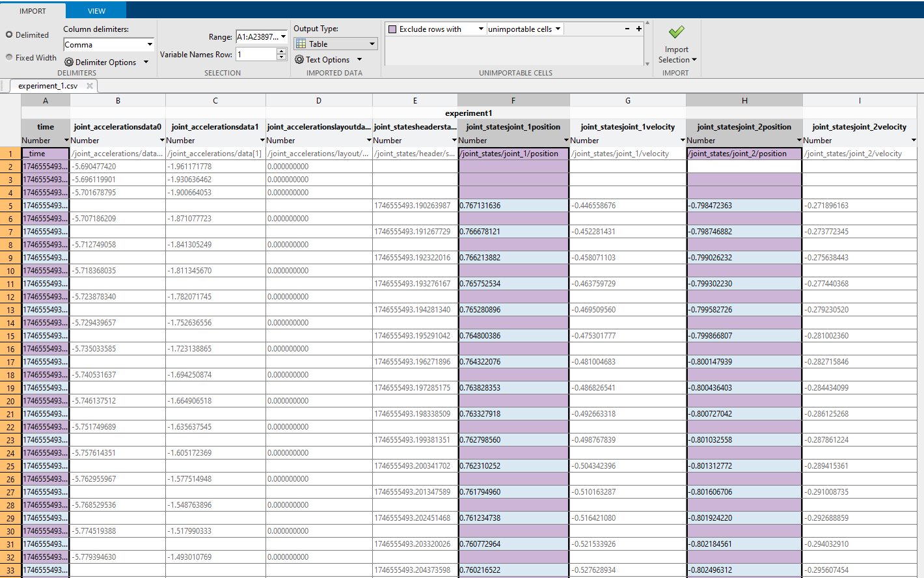Expand the Delimiter Options arrow
This screenshot has height=578, width=924.
click(x=146, y=62)
